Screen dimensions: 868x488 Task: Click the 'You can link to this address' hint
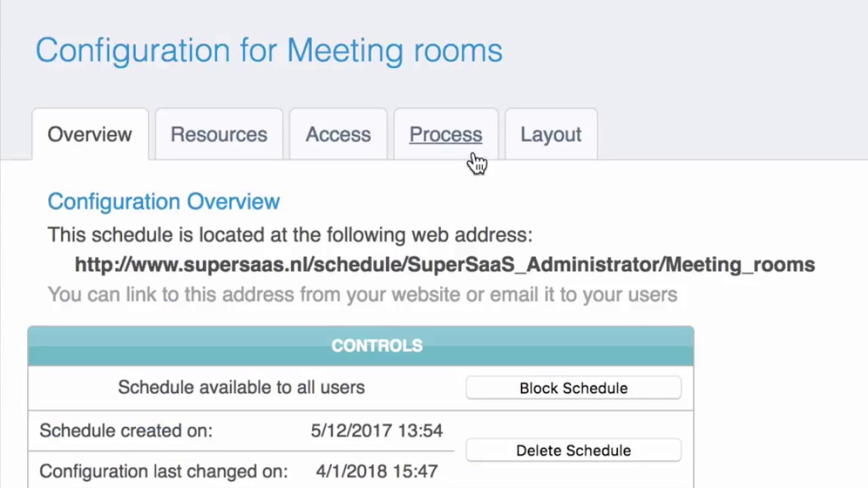tap(362, 295)
